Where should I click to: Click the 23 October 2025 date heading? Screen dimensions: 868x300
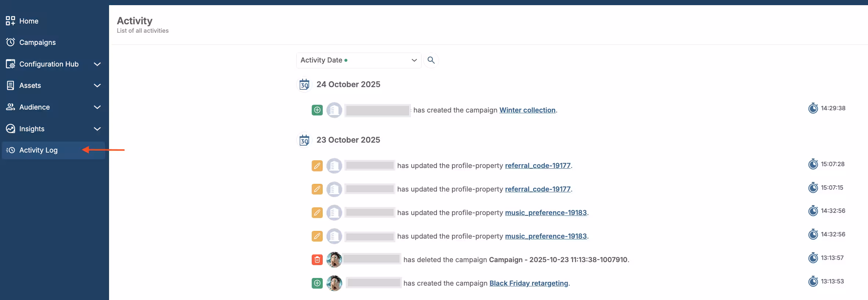(x=348, y=140)
